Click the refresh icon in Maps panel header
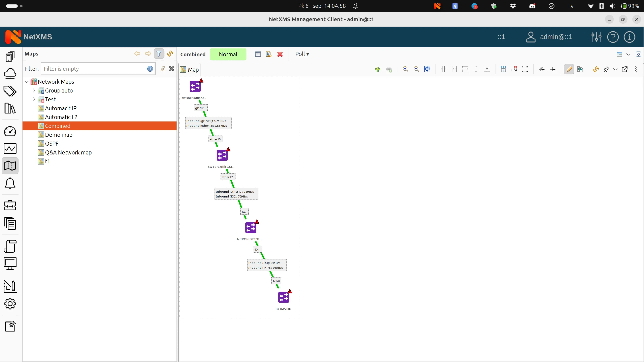This screenshot has height=362, width=644. 170,53
